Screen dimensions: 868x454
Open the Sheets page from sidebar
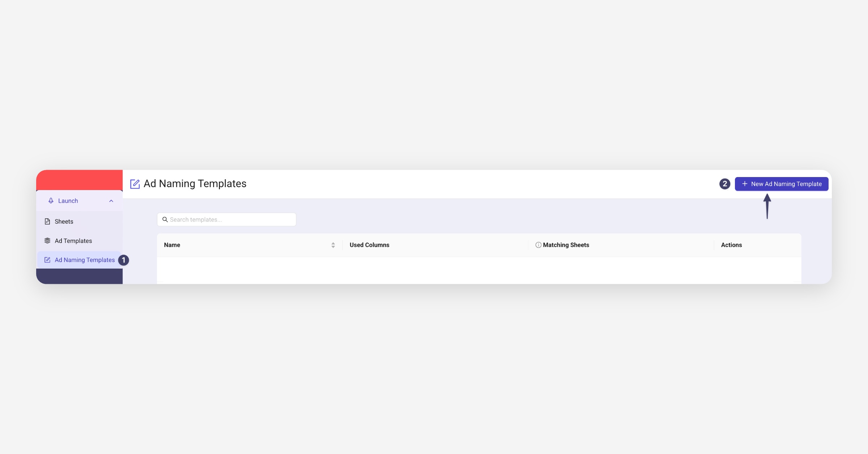pyautogui.click(x=80, y=221)
